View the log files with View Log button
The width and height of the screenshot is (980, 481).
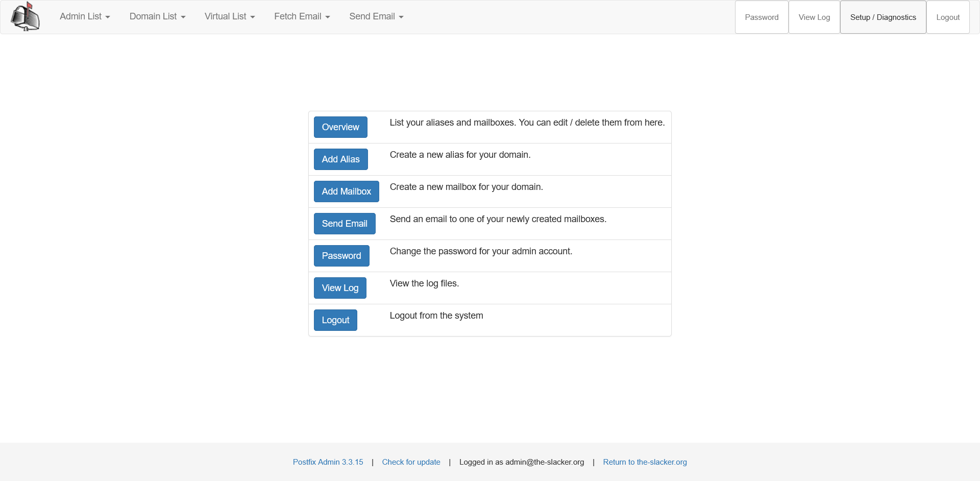click(340, 287)
